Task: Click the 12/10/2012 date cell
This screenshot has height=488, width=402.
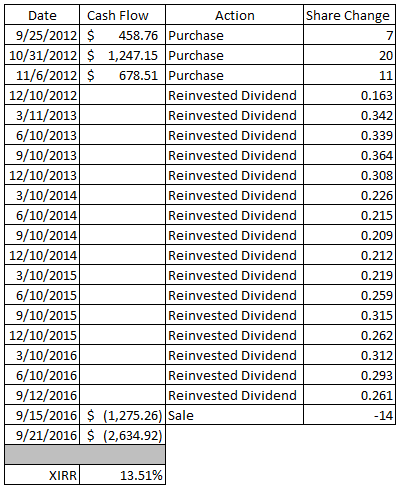Action: tap(42, 95)
